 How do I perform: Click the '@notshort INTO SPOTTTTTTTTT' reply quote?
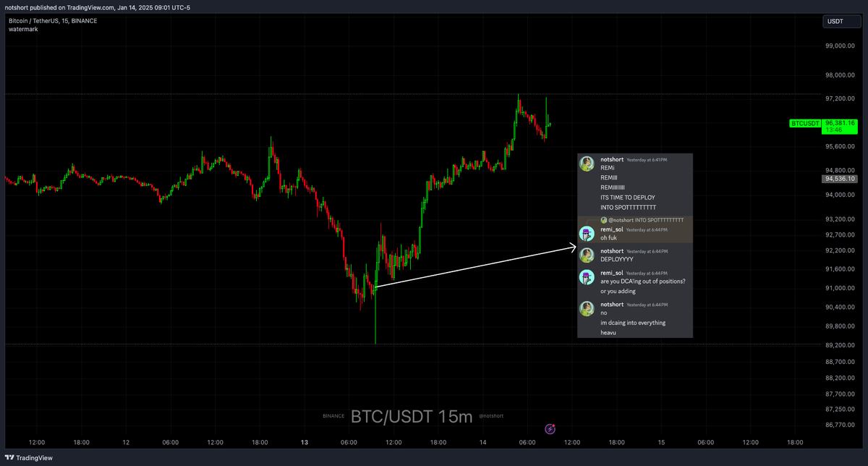645,220
